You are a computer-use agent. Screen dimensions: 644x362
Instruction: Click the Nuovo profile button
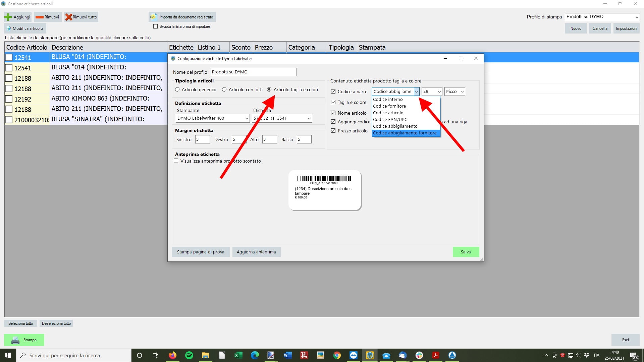(x=576, y=28)
